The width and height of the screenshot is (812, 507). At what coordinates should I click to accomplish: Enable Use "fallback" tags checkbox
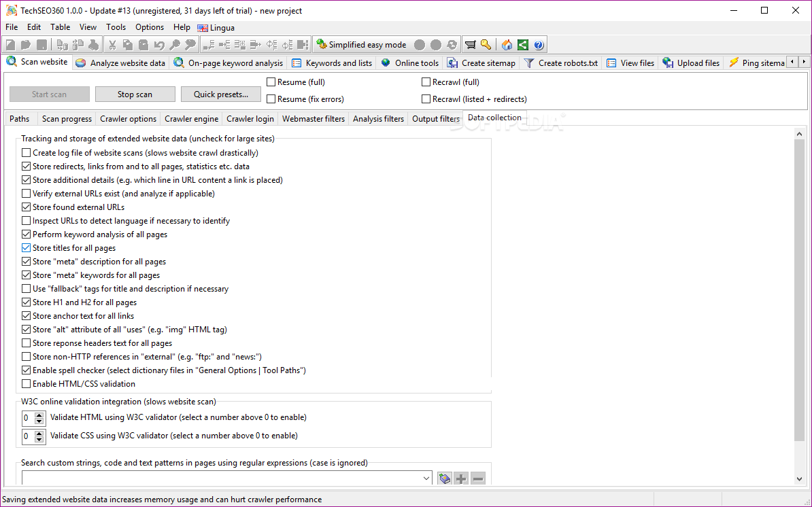coord(27,289)
